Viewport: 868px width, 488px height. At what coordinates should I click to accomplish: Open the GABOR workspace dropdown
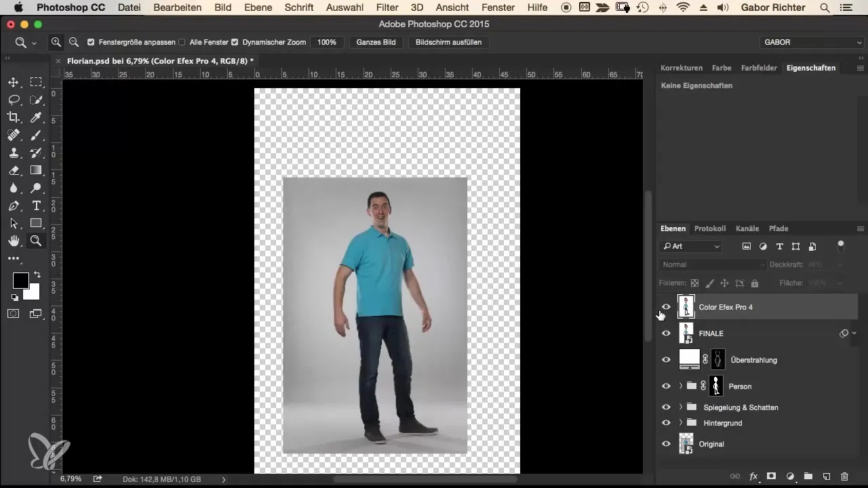tap(812, 42)
